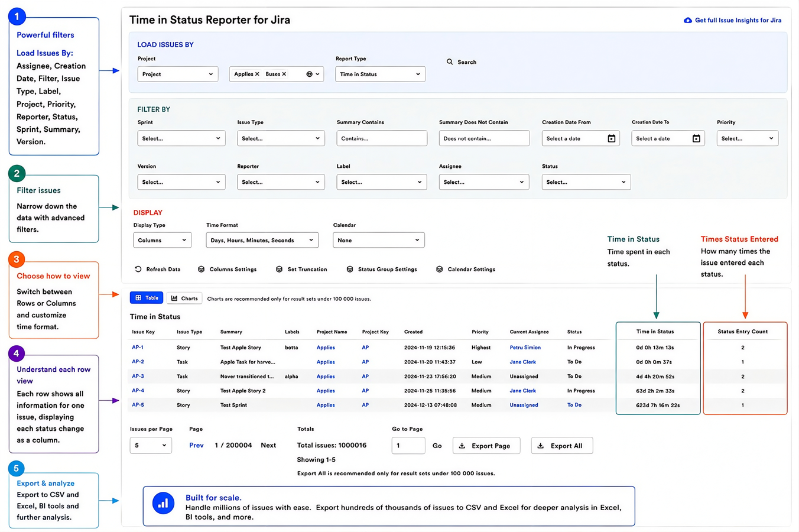Click the download icon on Export All
This screenshot has height=532, width=799.
[x=541, y=446]
